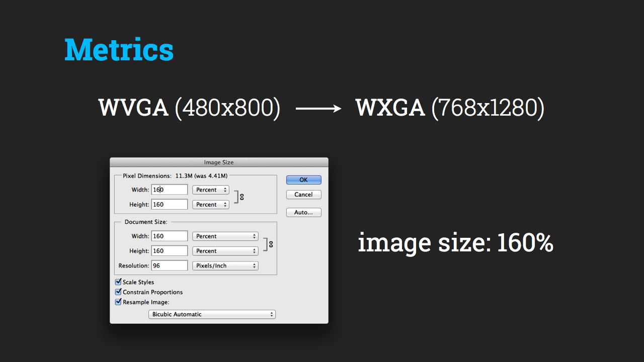Click the Auto... button
Image resolution: width=644 pixels, height=362 pixels.
(x=303, y=212)
